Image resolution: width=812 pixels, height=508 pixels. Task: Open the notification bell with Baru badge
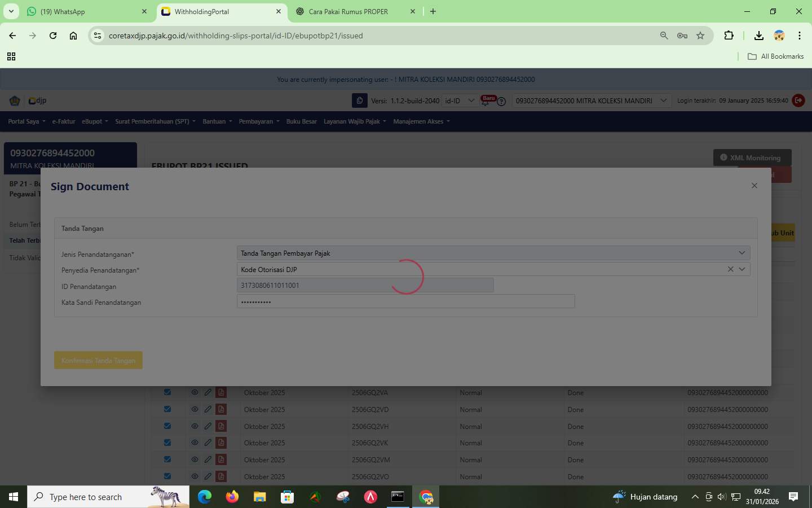[x=485, y=101]
